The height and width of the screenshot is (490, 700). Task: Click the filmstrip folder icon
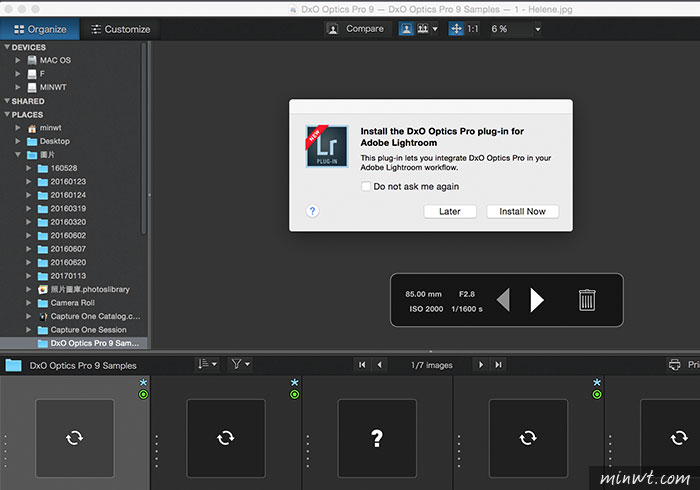coord(13,365)
